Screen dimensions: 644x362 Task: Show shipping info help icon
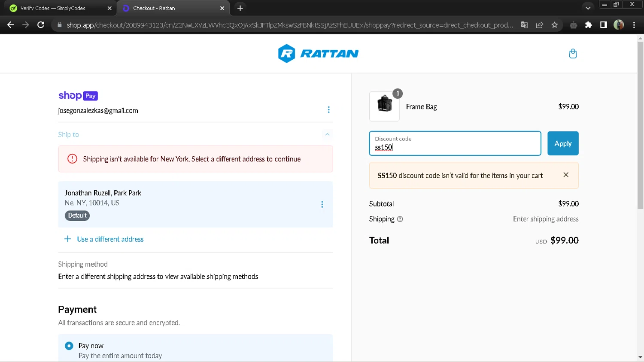pos(400,219)
